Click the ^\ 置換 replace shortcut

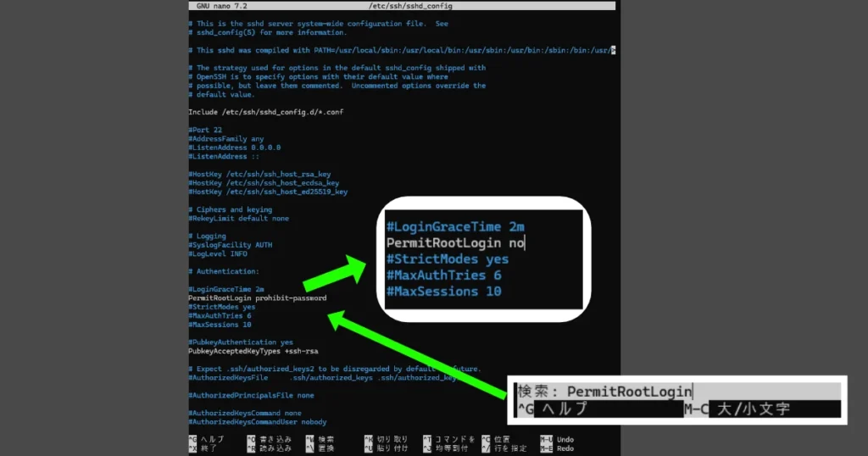coord(320,448)
